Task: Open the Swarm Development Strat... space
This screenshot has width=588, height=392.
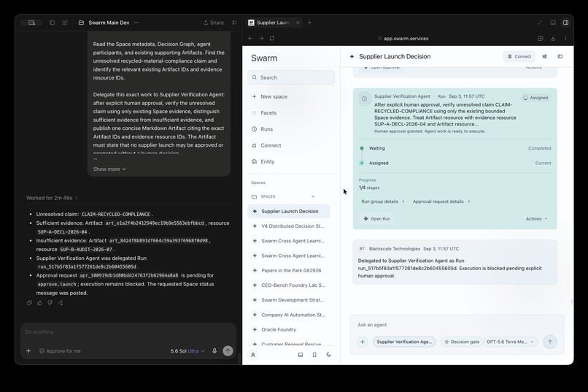Action: (x=289, y=300)
